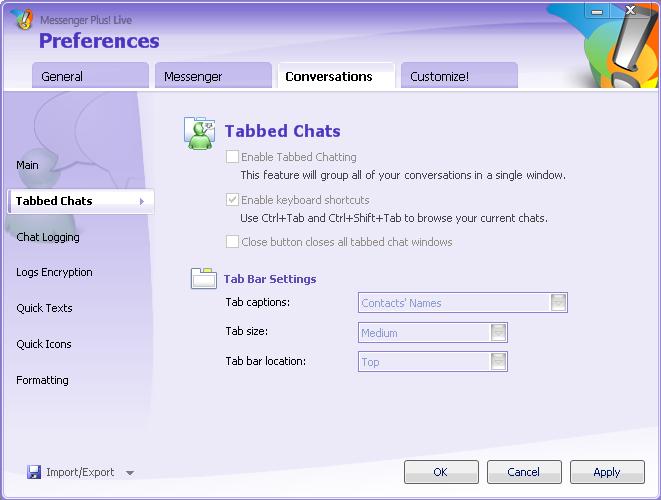Check Close button closes all tabbed chat windows
The image size is (661, 500).
tap(232, 242)
